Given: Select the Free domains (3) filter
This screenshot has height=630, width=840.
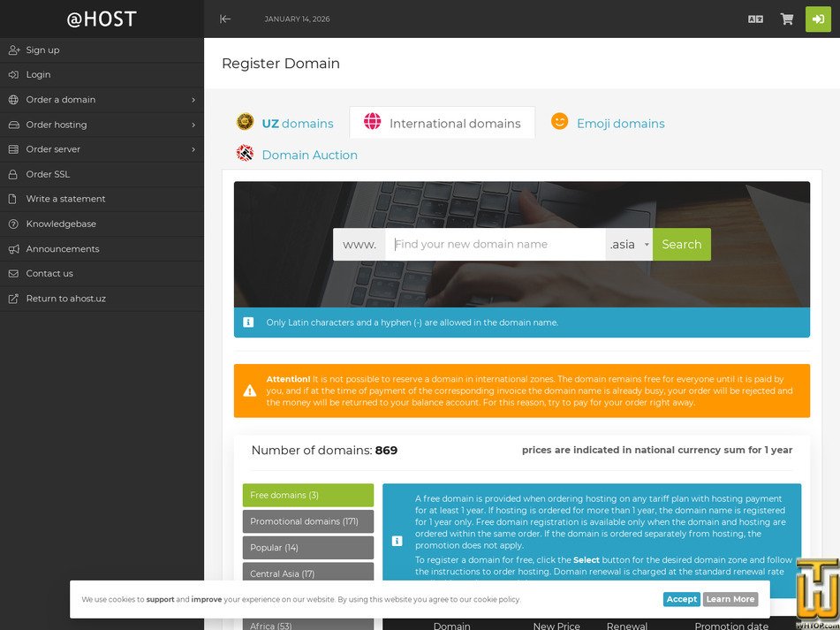Looking at the screenshot, I should point(307,495).
